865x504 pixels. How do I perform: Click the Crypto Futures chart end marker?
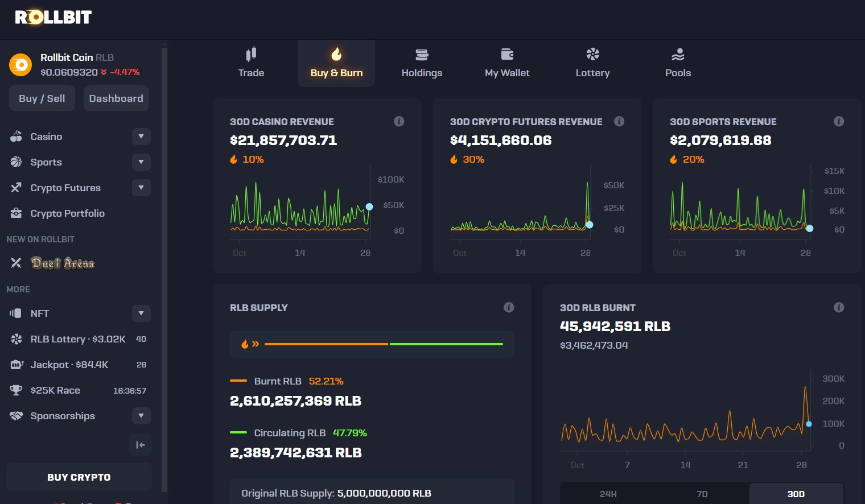click(x=590, y=225)
